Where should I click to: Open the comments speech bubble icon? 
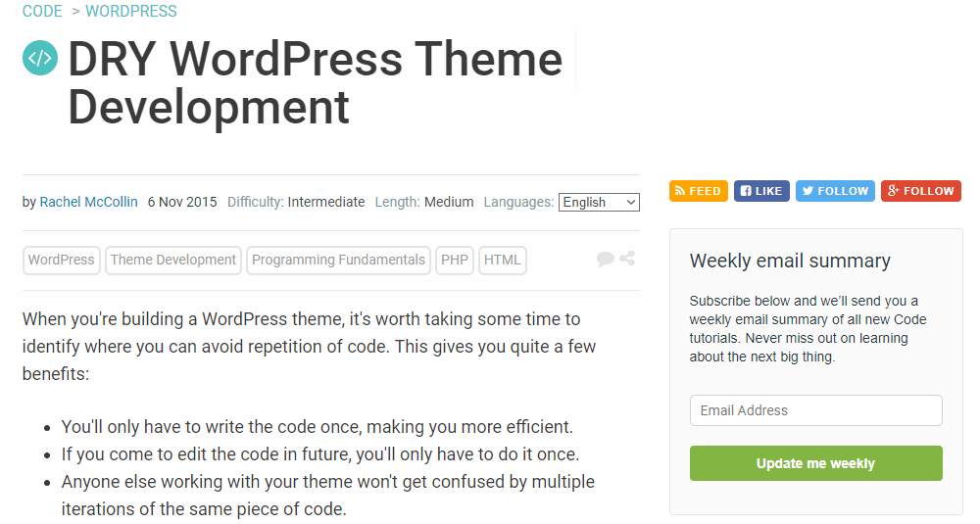pyautogui.click(x=606, y=260)
